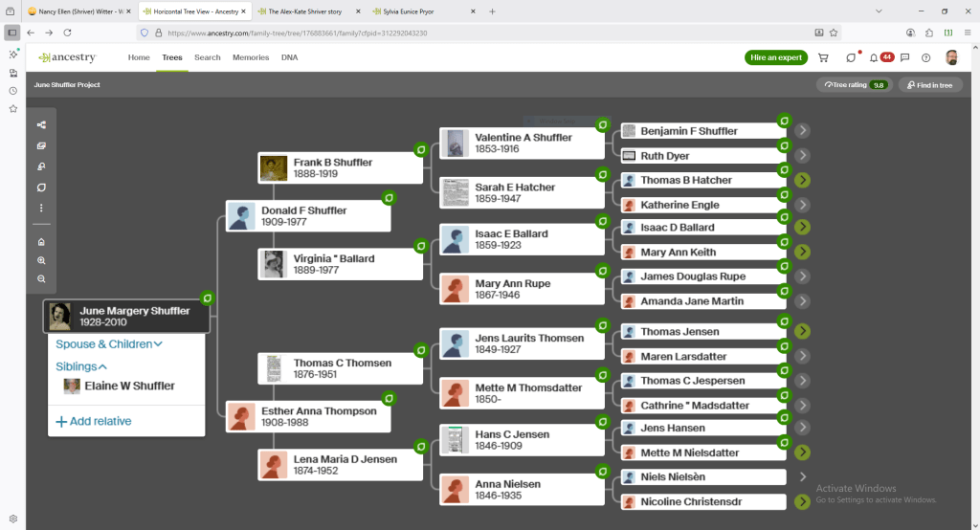
Task: Select Valentine A Shuffler's person card
Action: click(x=522, y=144)
